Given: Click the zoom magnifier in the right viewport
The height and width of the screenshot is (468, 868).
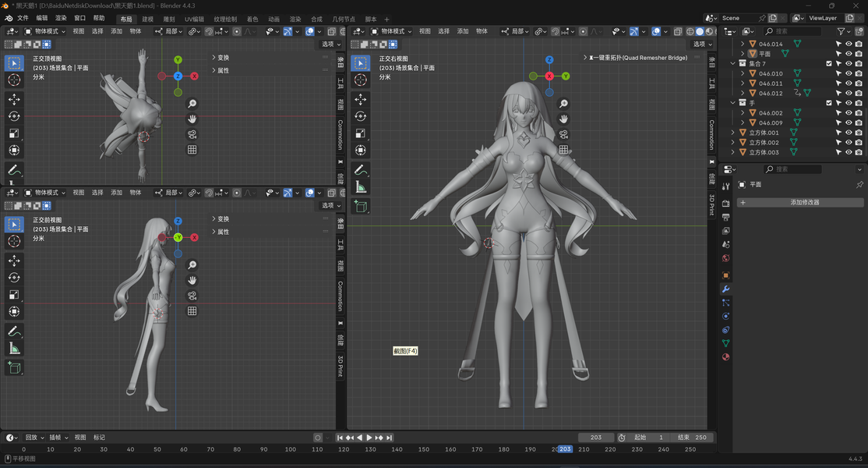Looking at the screenshot, I should 563,104.
